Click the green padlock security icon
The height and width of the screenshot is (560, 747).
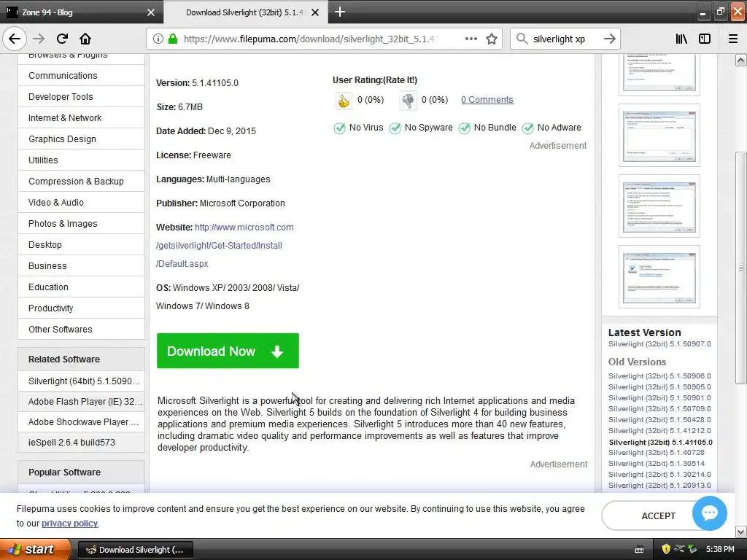173,39
